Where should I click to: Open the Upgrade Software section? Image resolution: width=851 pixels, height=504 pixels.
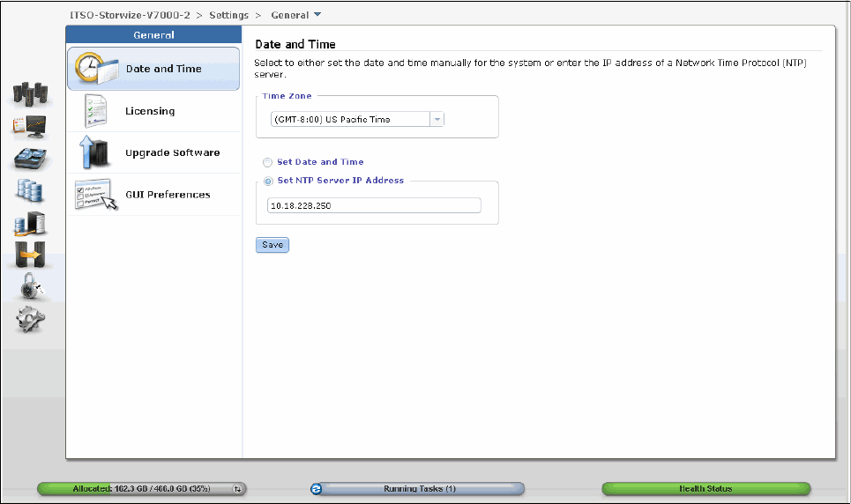172,152
